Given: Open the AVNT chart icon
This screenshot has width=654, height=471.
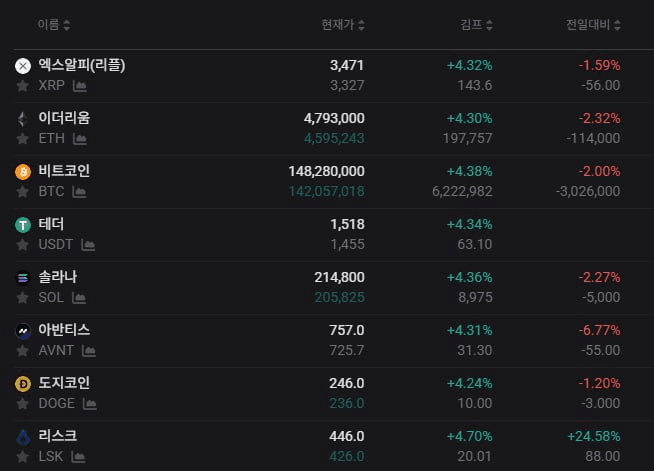Looking at the screenshot, I should point(89,350).
